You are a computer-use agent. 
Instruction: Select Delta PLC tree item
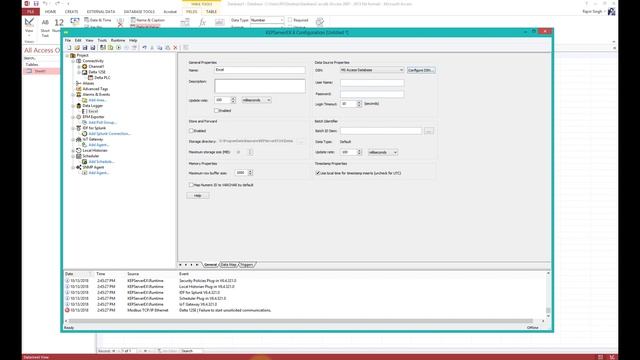click(x=102, y=78)
